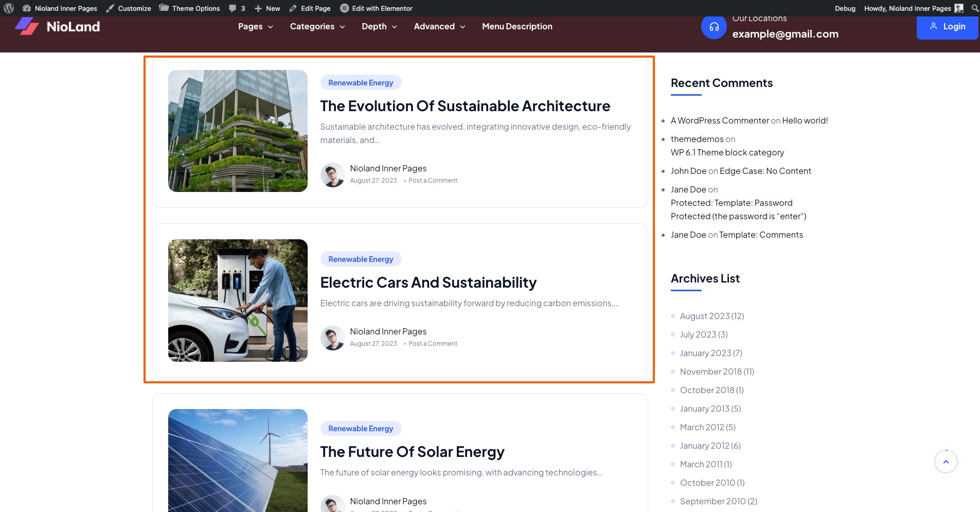The height and width of the screenshot is (512, 980).
Task: Click the NioLand logo
Action: pos(58,27)
